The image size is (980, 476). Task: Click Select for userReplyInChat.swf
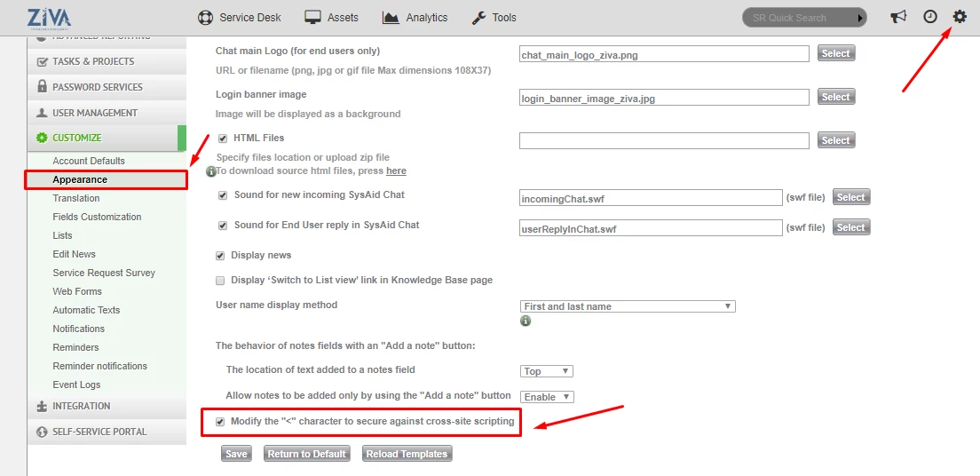851,227
